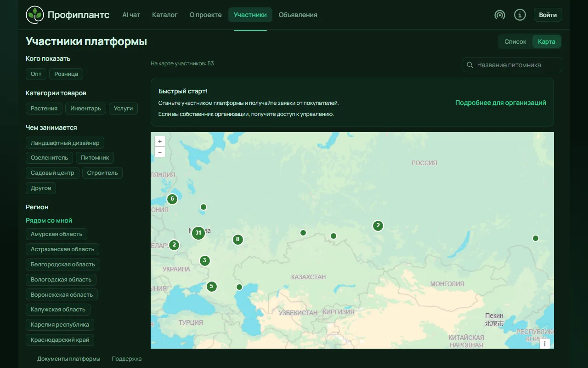The image size is (588, 368).
Task: Toggle the Инвентарь category filter
Action: [x=86, y=109]
